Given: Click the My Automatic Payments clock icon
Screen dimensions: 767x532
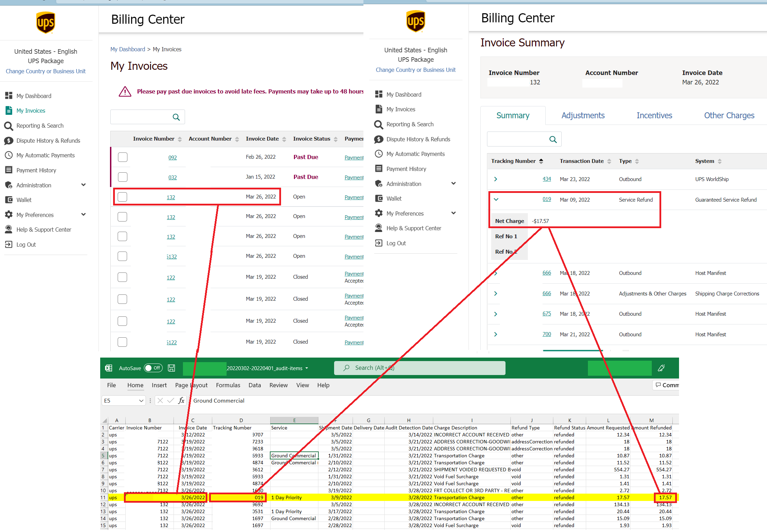Looking at the screenshot, I should (9, 155).
